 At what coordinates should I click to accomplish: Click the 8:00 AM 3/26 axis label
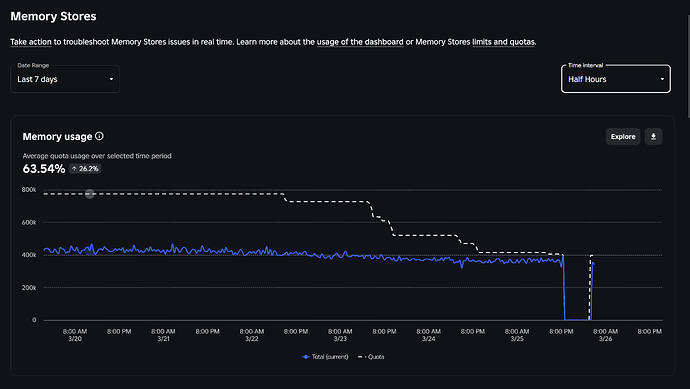[606, 335]
